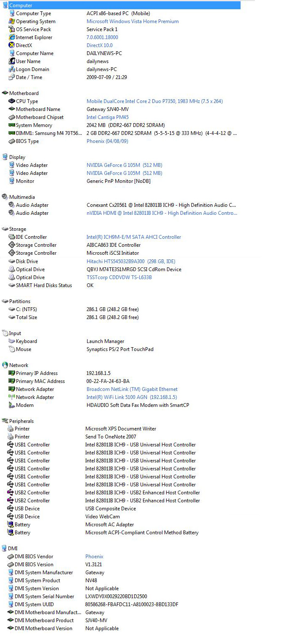Click the User Name person icon
The width and height of the screenshot is (286, 644).
[x=12, y=61]
